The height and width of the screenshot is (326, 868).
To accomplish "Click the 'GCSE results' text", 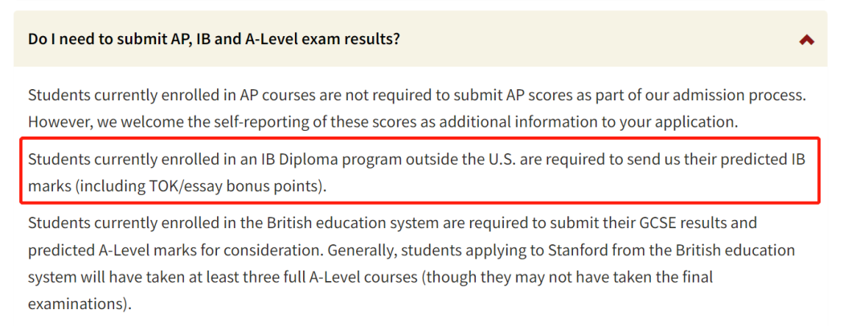I will (670, 223).
